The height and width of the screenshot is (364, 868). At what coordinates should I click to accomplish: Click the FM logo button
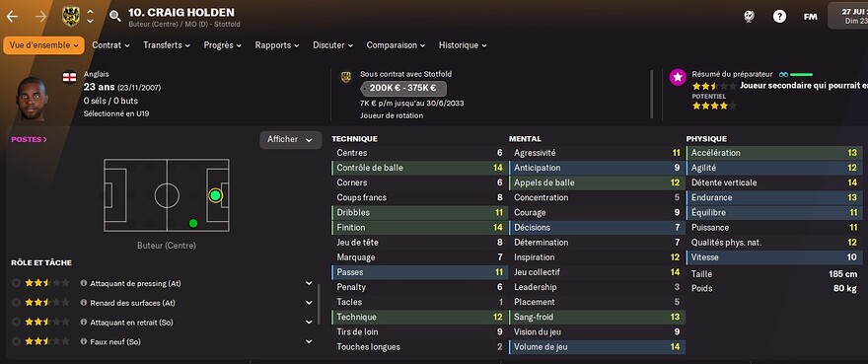810,17
